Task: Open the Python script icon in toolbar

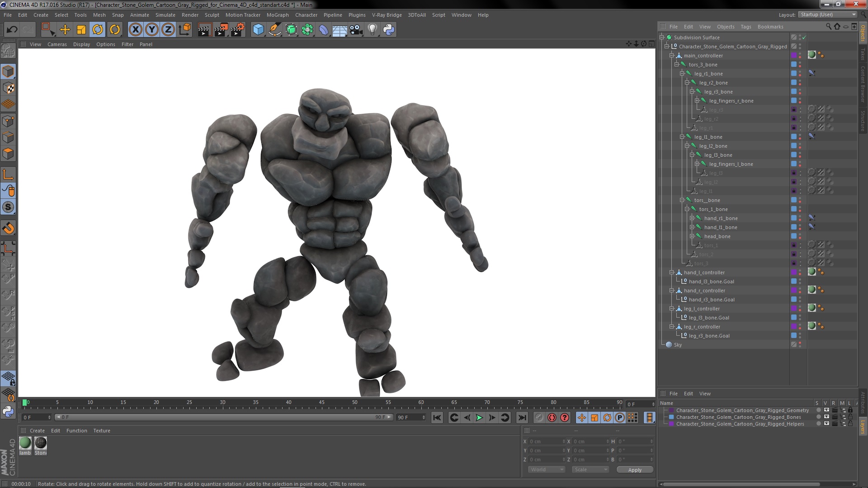Action: click(x=389, y=30)
